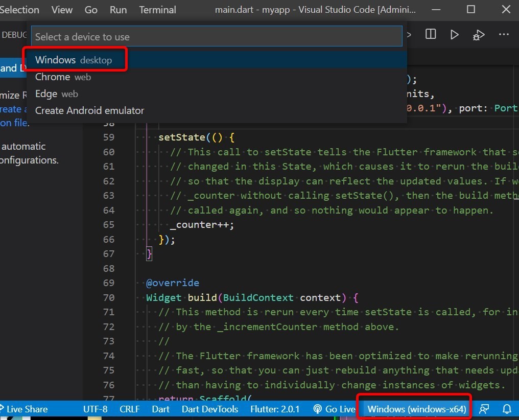Choose Create Android emulator option
The height and width of the screenshot is (420, 519).
[x=217, y=110]
